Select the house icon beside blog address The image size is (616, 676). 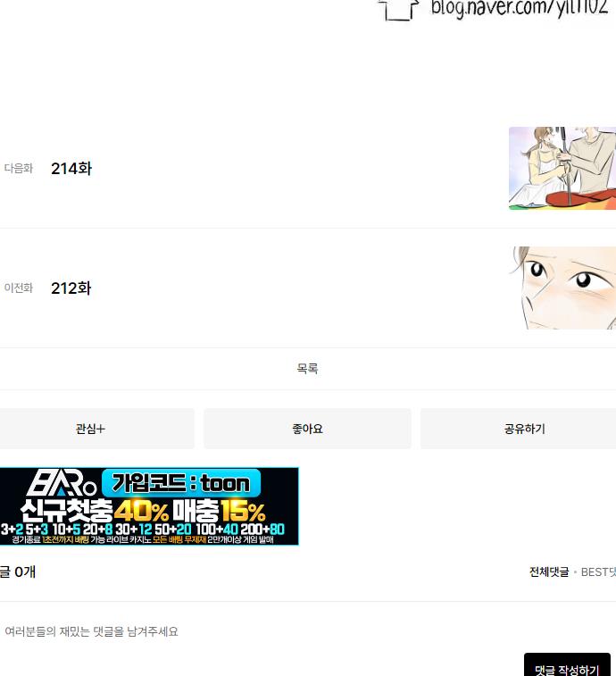(398, 10)
